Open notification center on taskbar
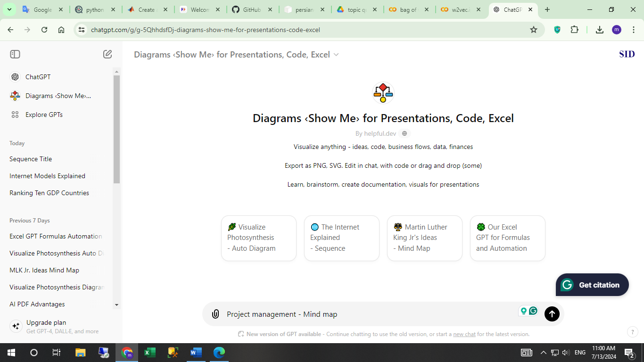 pyautogui.click(x=629, y=353)
